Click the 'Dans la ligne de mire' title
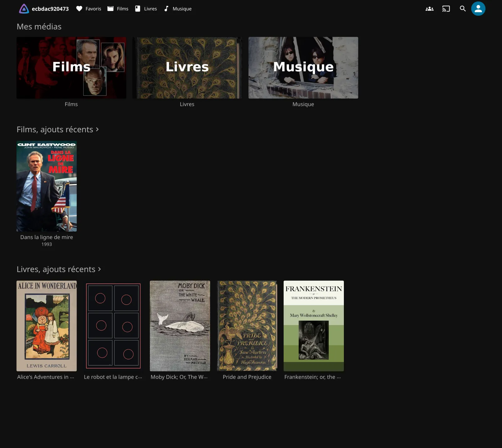The height and width of the screenshot is (448, 502). [47, 237]
